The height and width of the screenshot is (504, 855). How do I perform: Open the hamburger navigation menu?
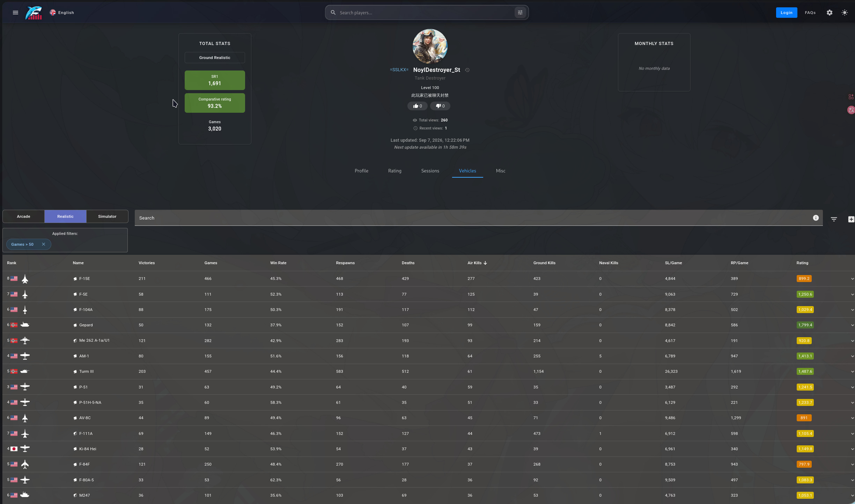coord(15,13)
